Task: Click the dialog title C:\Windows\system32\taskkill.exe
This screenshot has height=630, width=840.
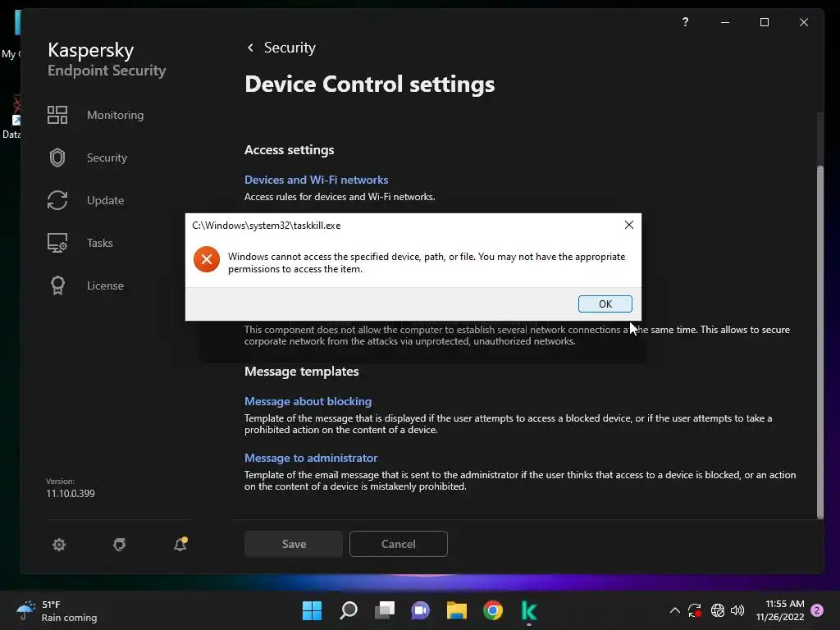Action: click(267, 226)
